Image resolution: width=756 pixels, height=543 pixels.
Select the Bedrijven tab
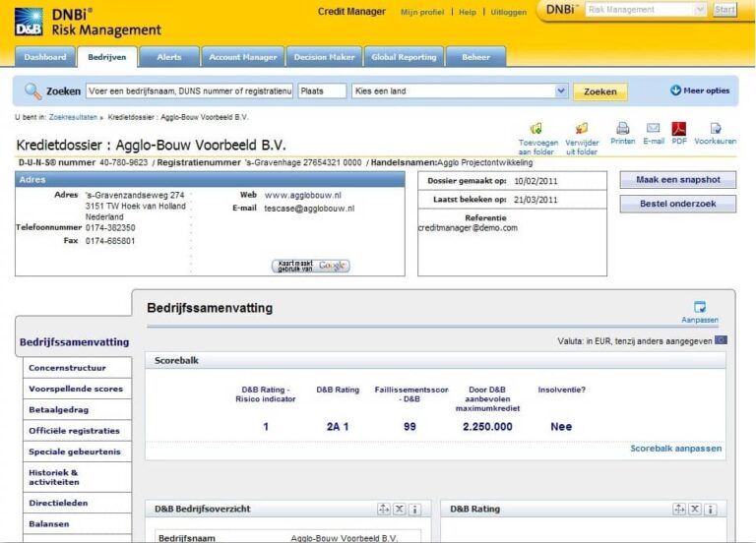[107, 57]
